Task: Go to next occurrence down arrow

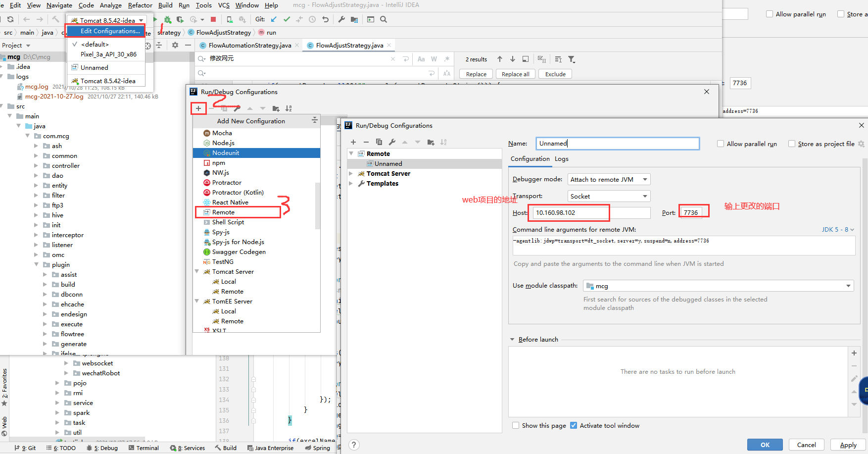Action: click(x=513, y=59)
